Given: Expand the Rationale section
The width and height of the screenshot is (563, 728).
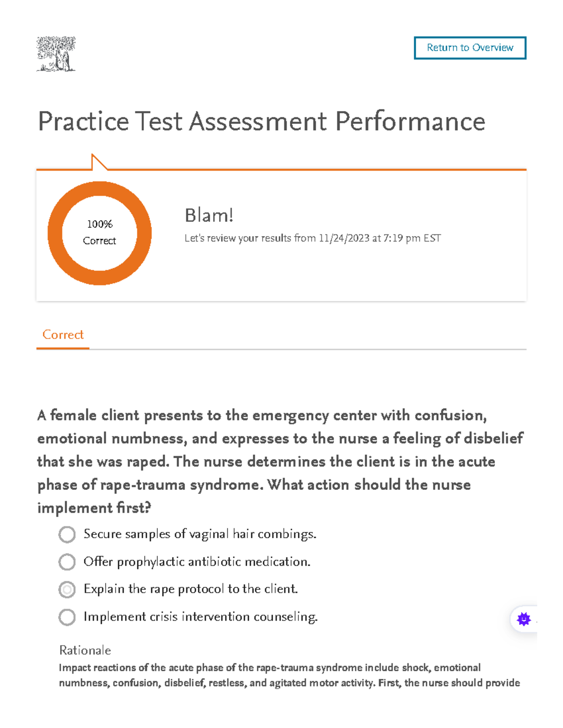Looking at the screenshot, I should [84, 650].
